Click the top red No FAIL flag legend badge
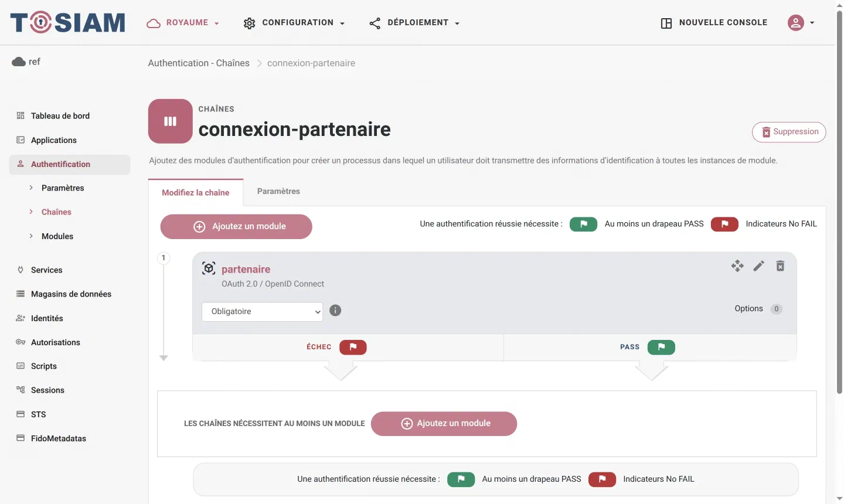 point(724,224)
